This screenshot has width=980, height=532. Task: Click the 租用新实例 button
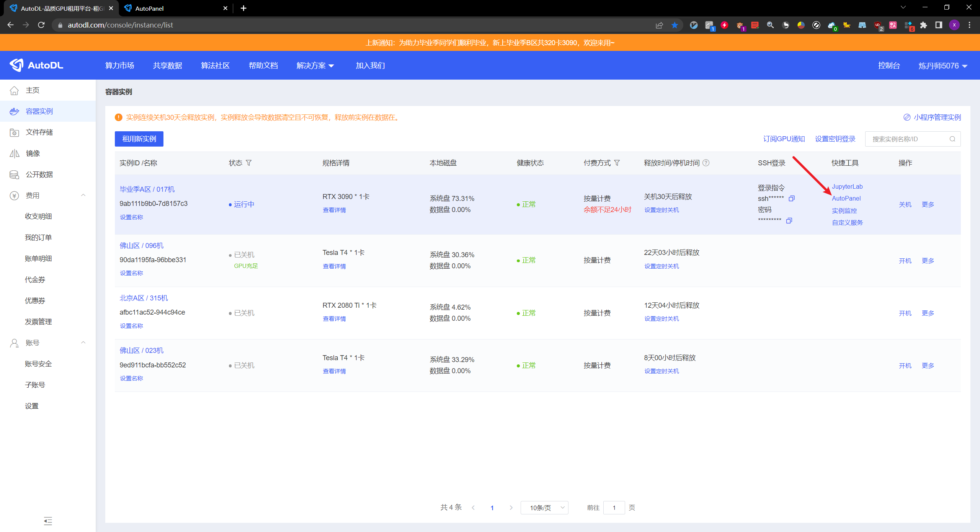(x=139, y=139)
